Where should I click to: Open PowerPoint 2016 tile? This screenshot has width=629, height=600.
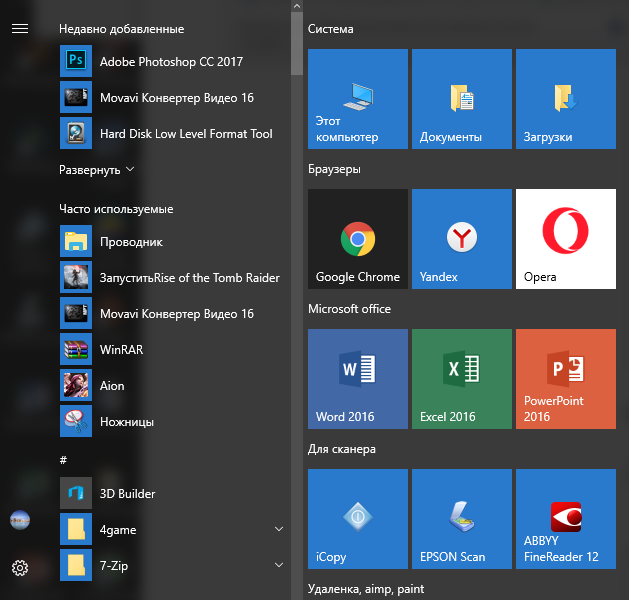pos(566,379)
